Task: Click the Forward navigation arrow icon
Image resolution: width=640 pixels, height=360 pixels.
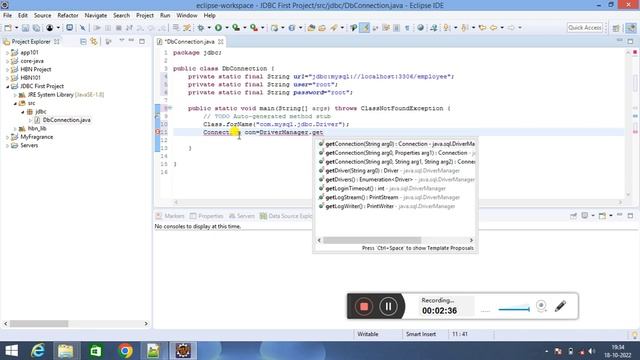Action: (511, 28)
